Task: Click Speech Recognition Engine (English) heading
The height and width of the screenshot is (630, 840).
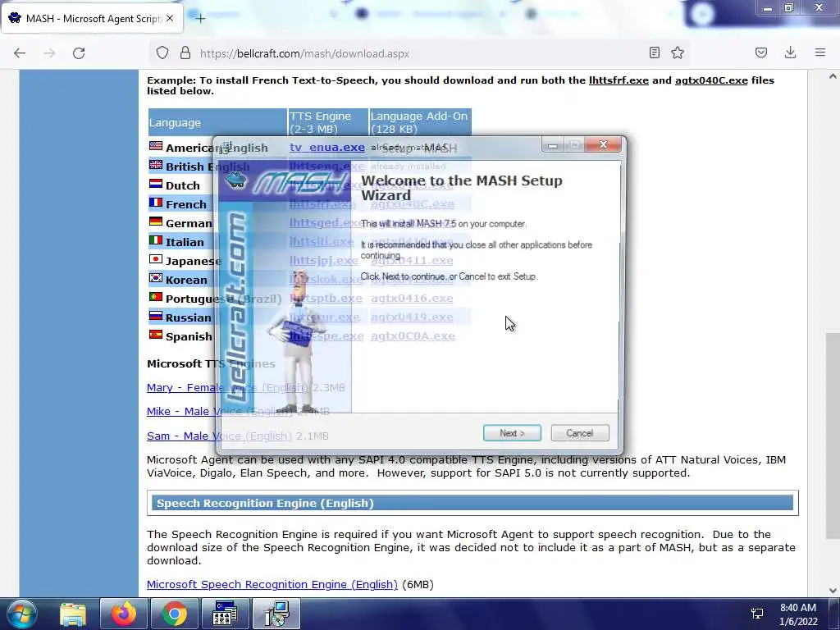Action: [x=265, y=503]
